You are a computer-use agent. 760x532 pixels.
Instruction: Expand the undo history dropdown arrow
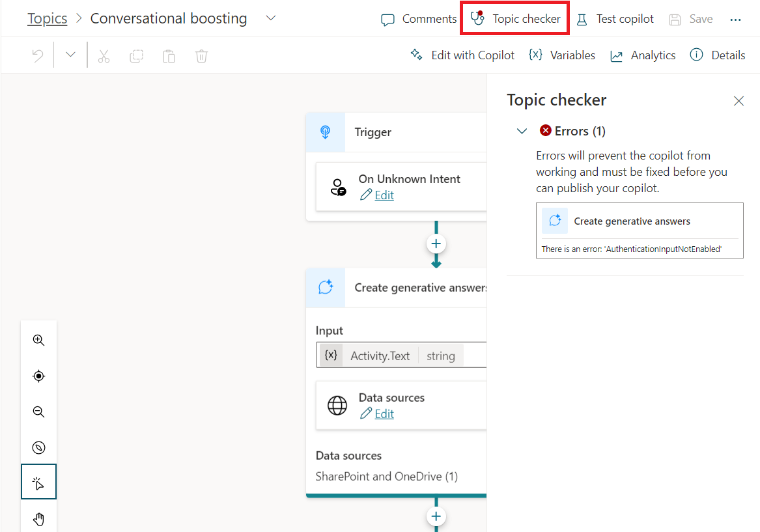[x=70, y=55]
